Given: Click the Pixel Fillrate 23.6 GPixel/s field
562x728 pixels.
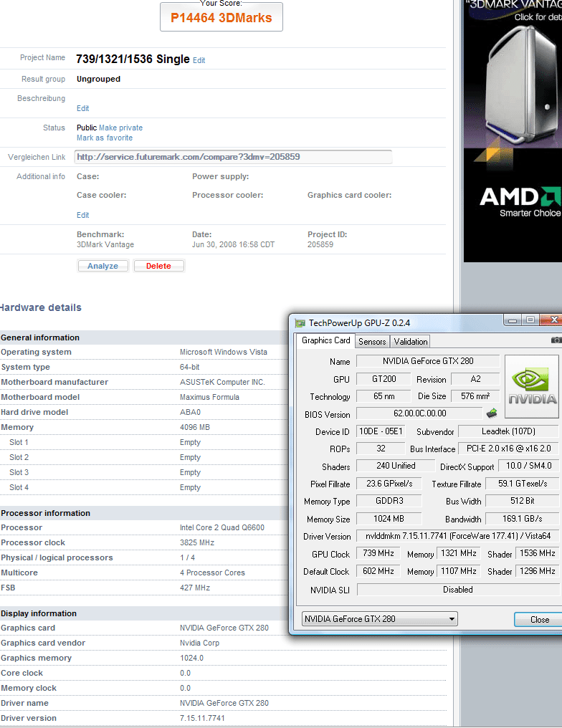Looking at the screenshot, I should pos(389,484).
